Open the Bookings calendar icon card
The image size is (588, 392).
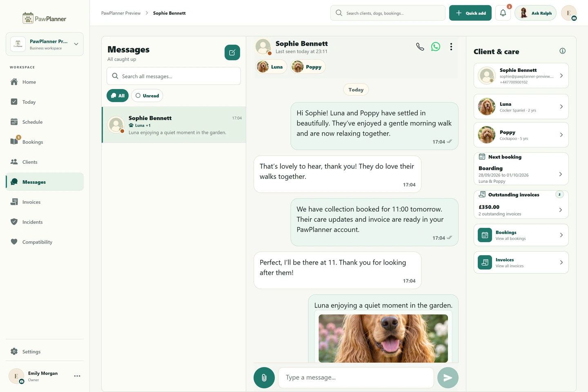click(x=521, y=235)
